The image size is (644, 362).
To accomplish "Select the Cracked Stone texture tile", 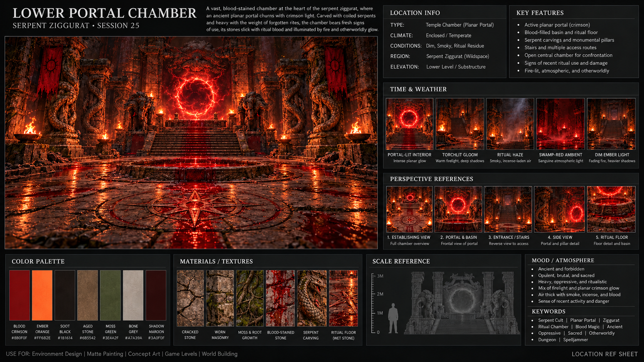I will click(190, 298).
